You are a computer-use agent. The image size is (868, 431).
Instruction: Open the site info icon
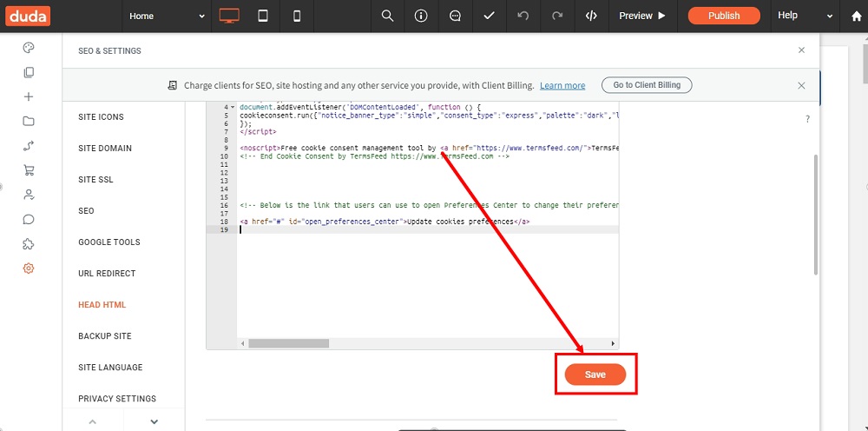[x=421, y=16]
